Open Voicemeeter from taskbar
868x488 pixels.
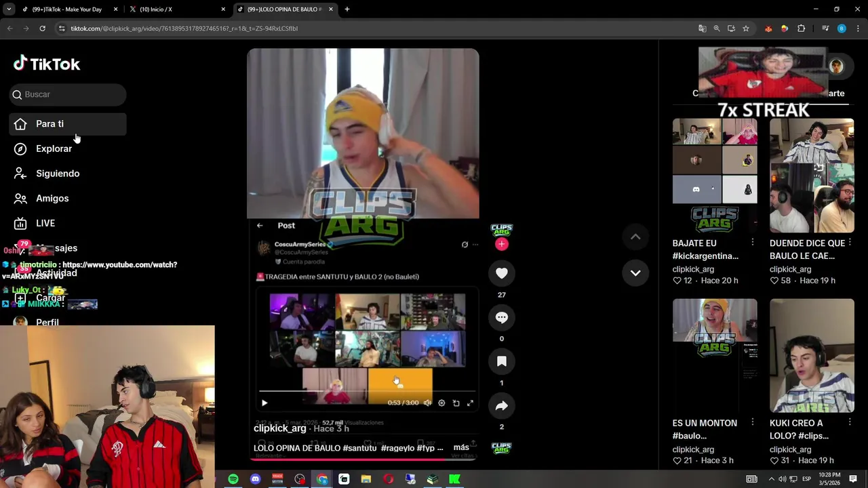pyautogui.click(x=277, y=479)
